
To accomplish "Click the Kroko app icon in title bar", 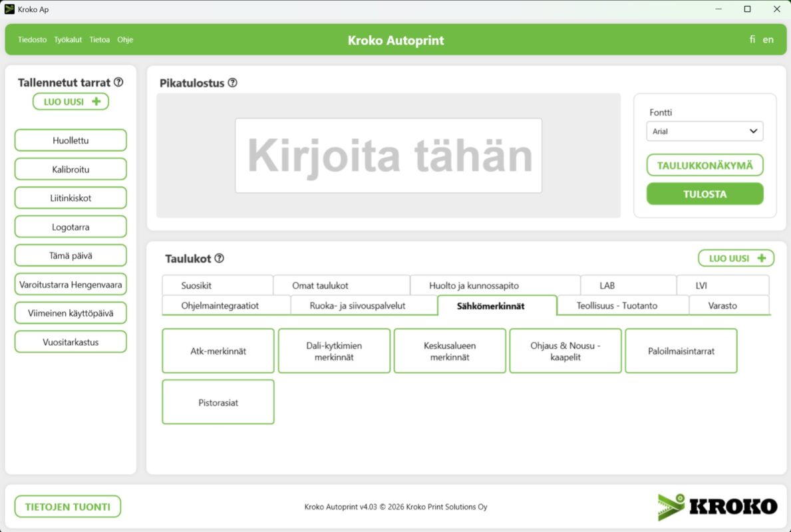I will 9,9.
